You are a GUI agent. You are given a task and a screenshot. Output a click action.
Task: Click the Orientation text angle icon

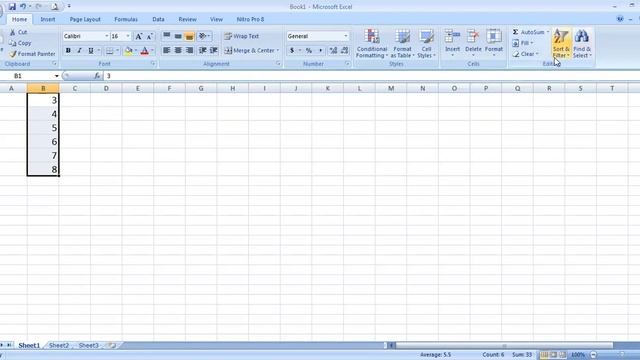pyautogui.click(x=203, y=36)
